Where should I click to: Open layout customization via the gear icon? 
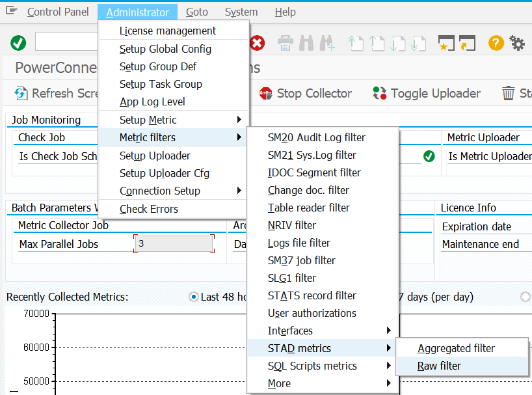coord(517,43)
